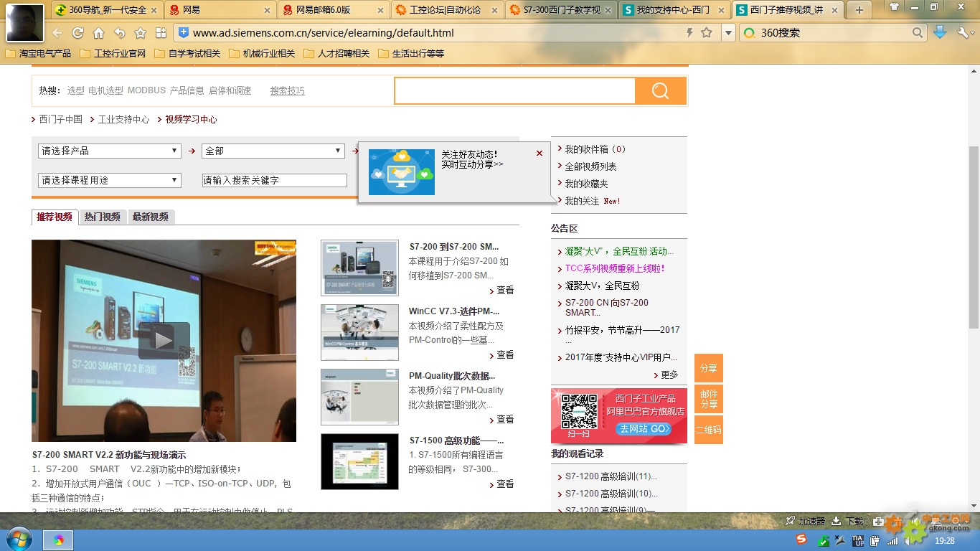
Task: Open the pinned colorful taskbar app
Action: point(59,540)
